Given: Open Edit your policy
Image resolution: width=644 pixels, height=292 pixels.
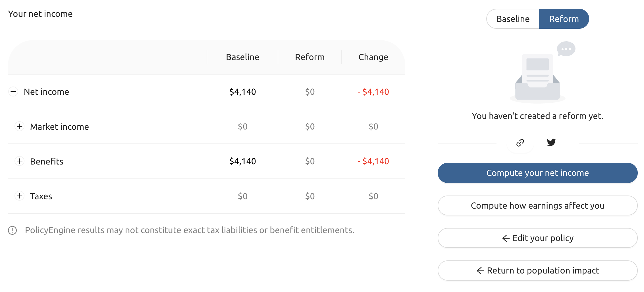Looking at the screenshot, I should (537, 238).
